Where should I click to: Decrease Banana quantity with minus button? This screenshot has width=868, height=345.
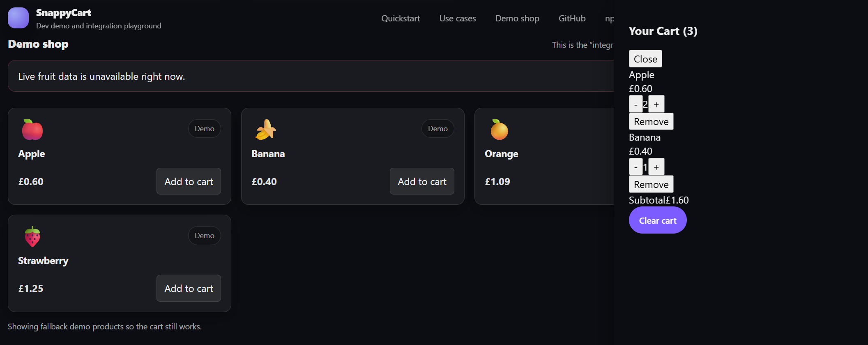tap(636, 167)
